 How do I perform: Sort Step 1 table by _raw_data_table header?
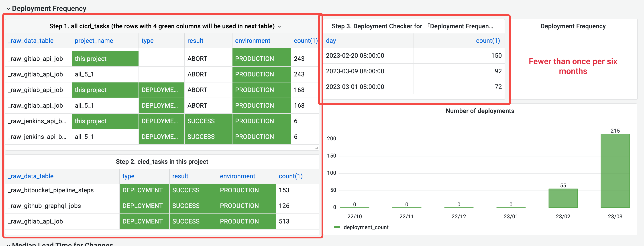coord(31,41)
